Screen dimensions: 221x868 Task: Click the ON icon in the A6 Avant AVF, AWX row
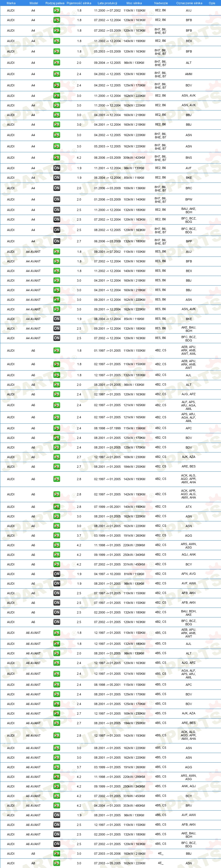pyautogui.click(x=57, y=815)
